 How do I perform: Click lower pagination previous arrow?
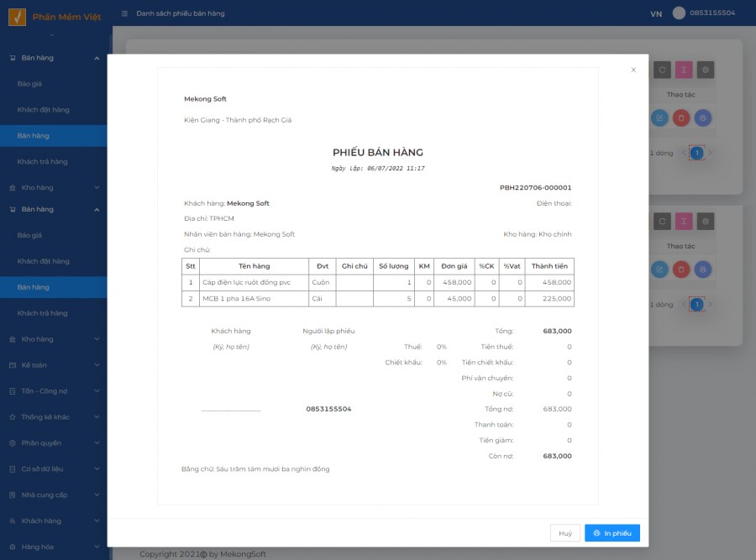(x=684, y=305)
